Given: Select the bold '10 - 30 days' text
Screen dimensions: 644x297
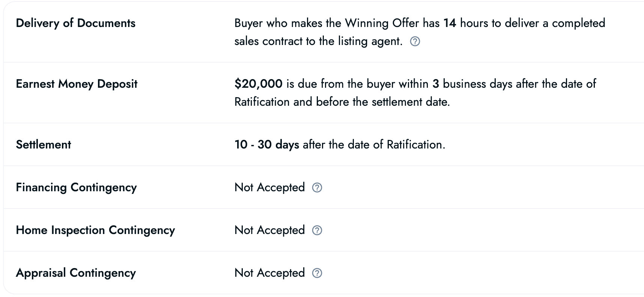Looking at the screenshot, I should 266,145.
